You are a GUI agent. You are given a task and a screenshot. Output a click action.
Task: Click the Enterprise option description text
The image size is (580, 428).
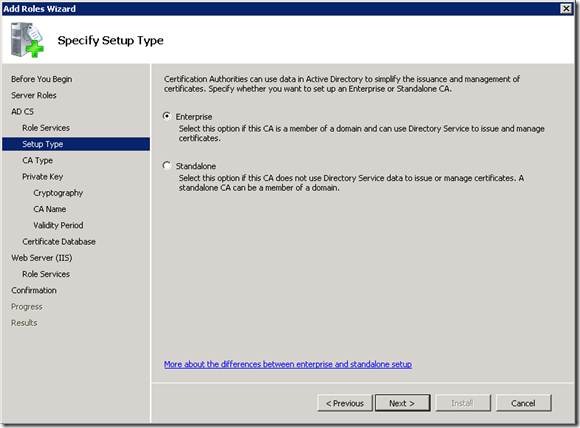[361, 133]
